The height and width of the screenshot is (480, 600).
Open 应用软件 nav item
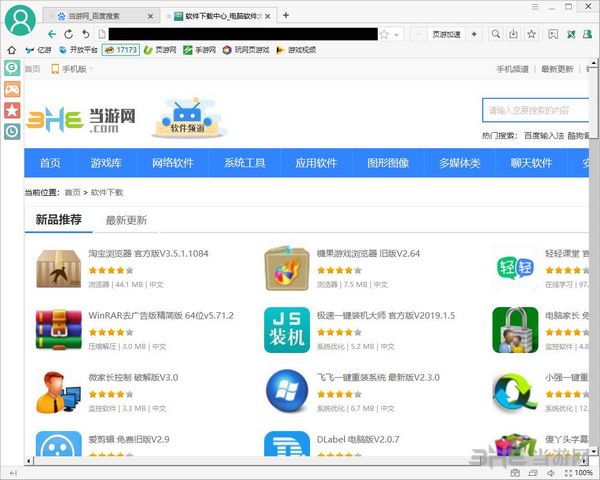(316, 163)
